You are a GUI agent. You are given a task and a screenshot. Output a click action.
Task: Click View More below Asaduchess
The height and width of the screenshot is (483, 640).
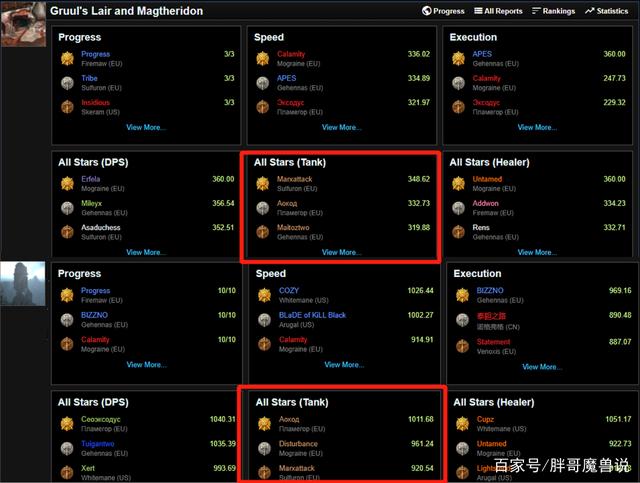pyautogui.click(x=146, y=252)
